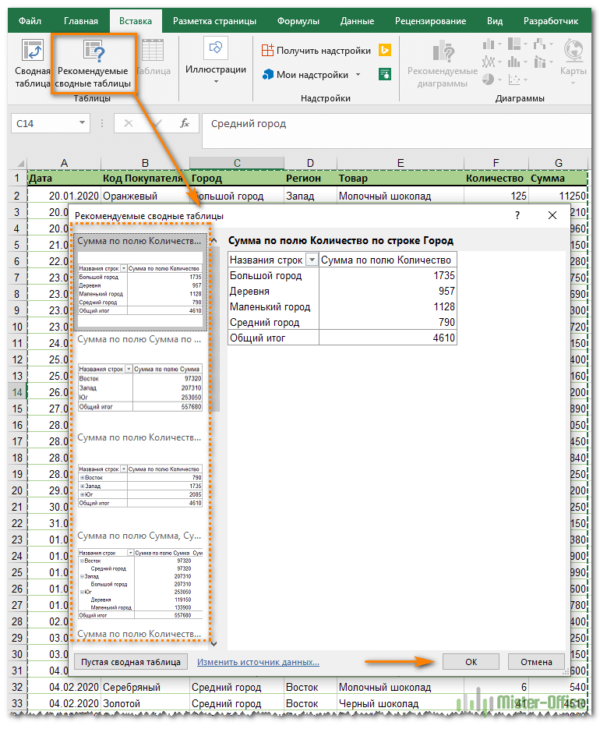Click Получить надстройки
600x729 pixels.
click(x=316, y=50)
